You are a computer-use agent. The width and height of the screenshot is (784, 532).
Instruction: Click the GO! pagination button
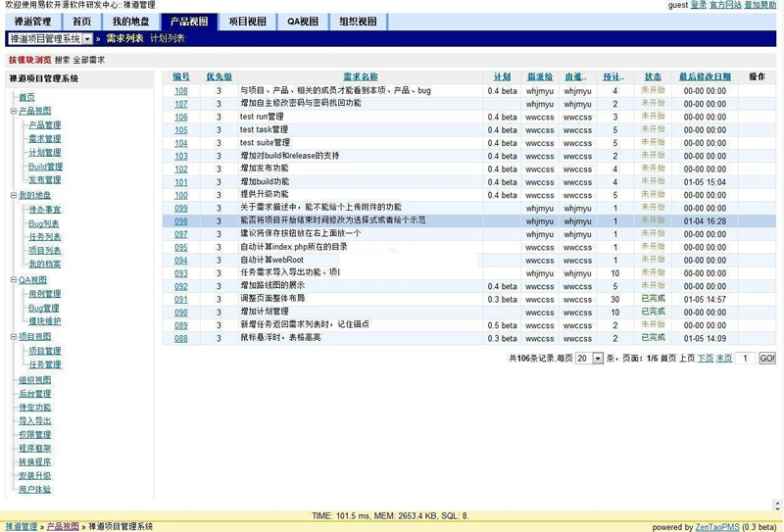(x=767, y=360)
